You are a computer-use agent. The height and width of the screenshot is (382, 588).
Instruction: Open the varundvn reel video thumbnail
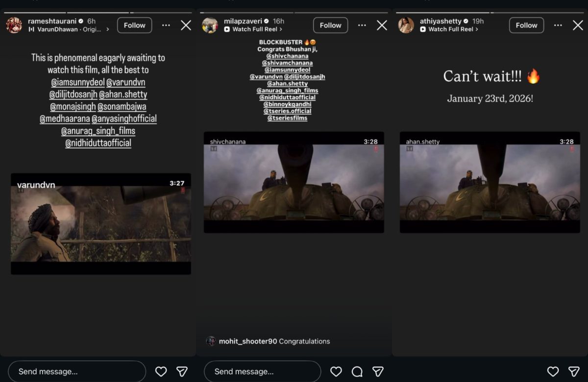pos(100,224)
